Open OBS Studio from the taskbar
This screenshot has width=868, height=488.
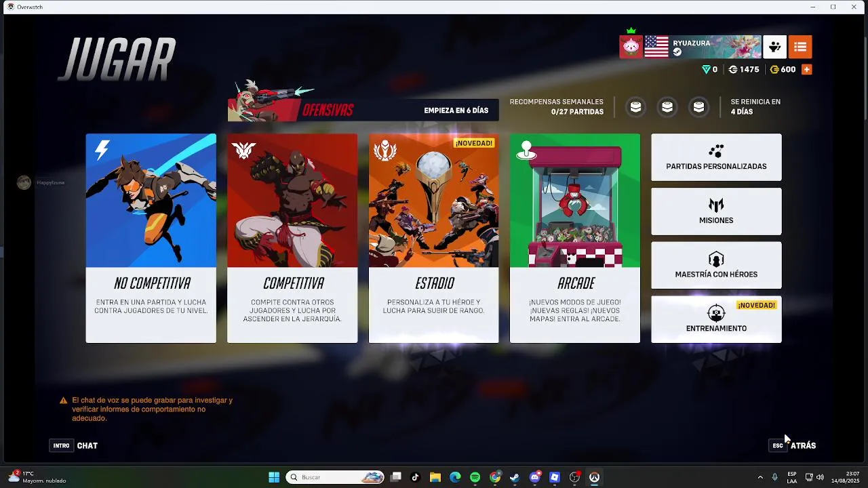tap(575, 477)
